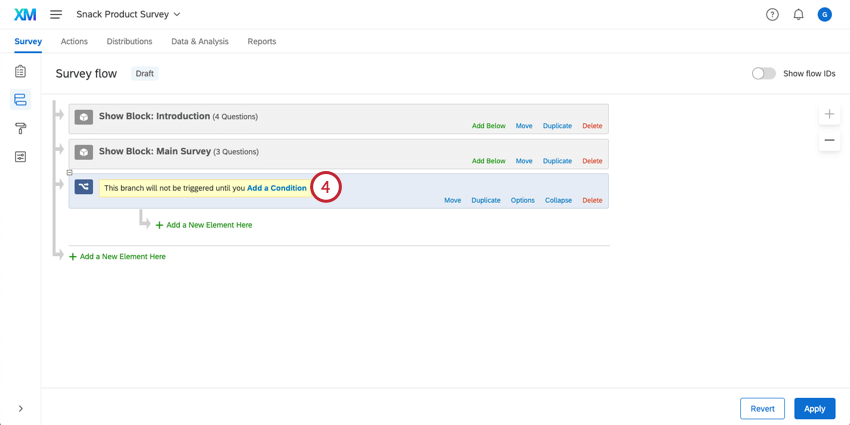
Task: Click the blue branch element icon
Action: [83, 188]
